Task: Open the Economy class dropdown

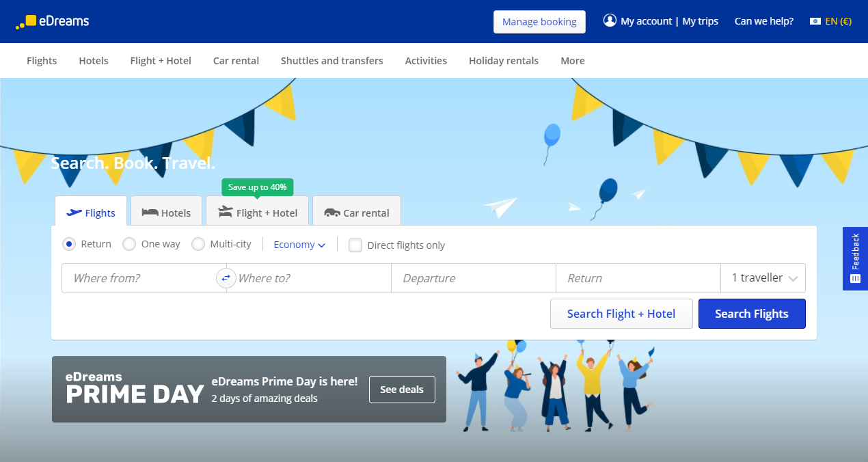Action: (x=299, y=245)
